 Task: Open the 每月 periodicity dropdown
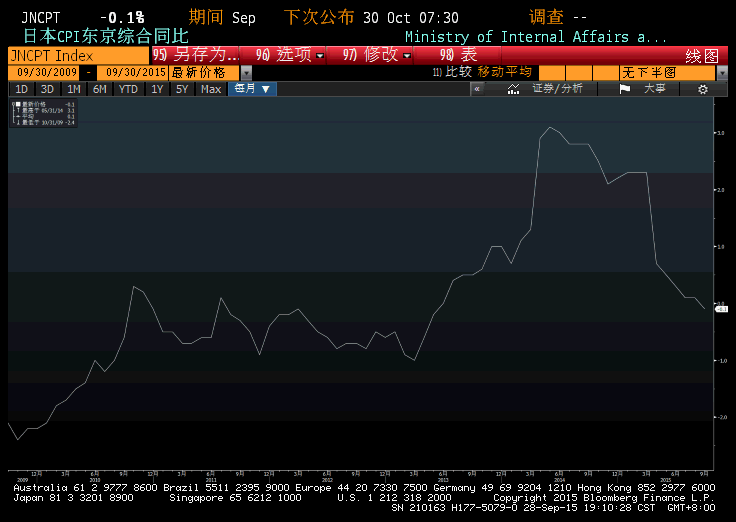(x=252, y=89)
